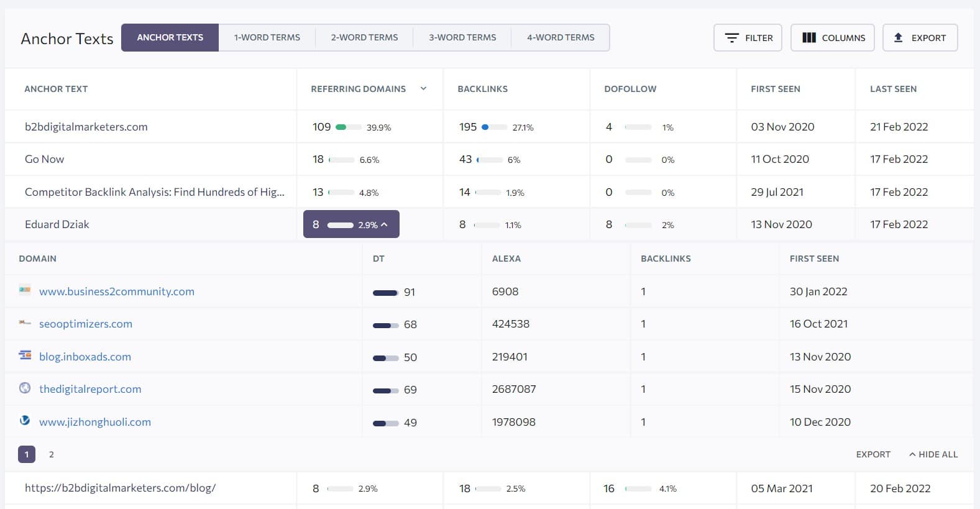Expand Go Now 18 referring domains
980x509 pixels.
(346, 160)
